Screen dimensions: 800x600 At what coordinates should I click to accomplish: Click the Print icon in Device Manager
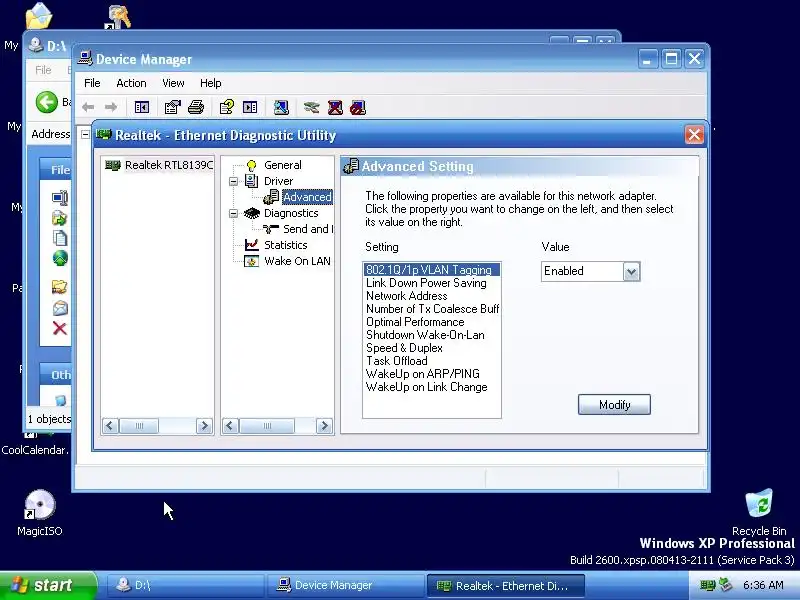click(196, 107)
